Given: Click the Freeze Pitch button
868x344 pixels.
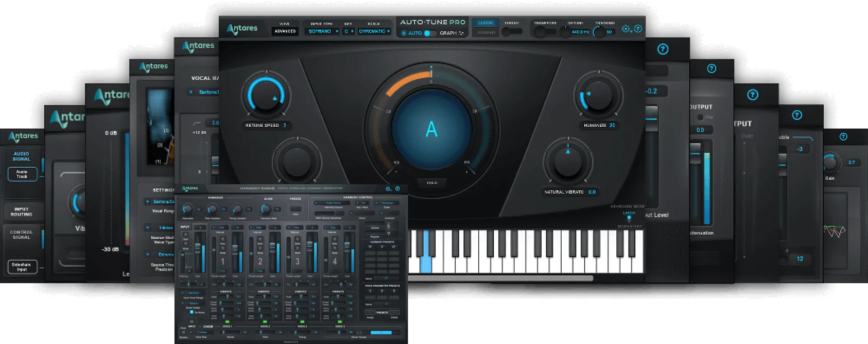Looking at the screenshot, I should tap(296, 209).
